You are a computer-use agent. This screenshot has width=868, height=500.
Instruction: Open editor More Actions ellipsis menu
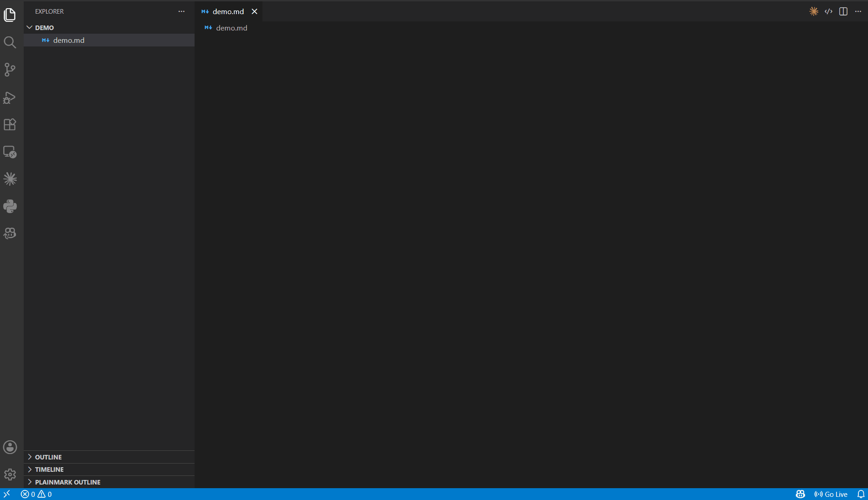click(x=858, y=11)
